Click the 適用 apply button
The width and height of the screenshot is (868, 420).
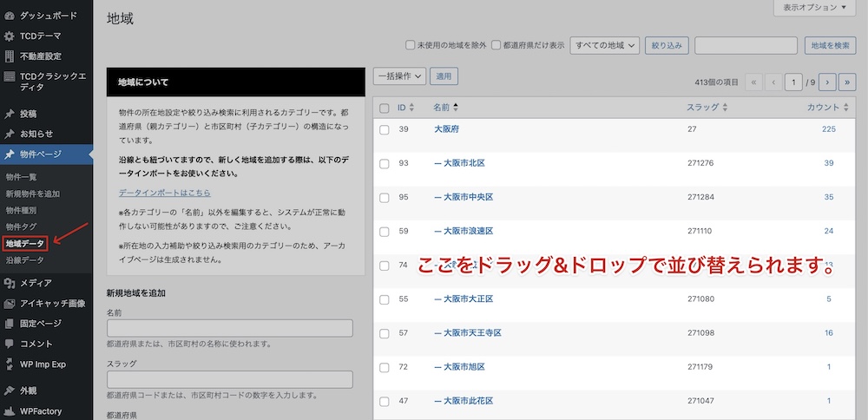(x=444, y=76)
